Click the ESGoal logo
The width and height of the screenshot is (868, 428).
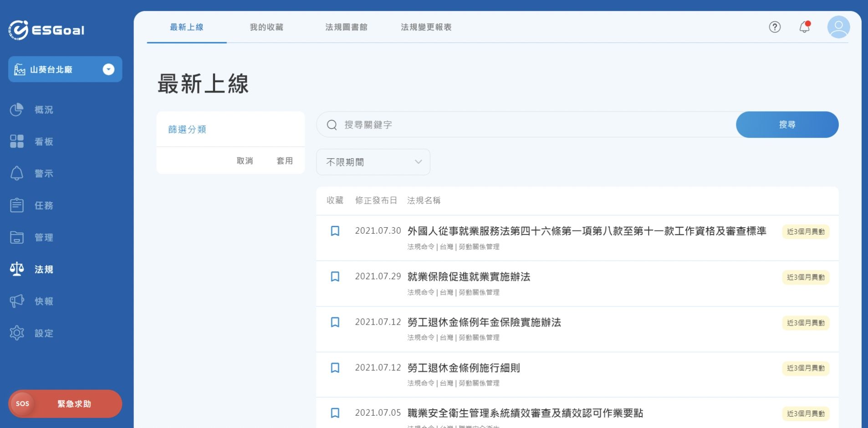pos(46,30)
